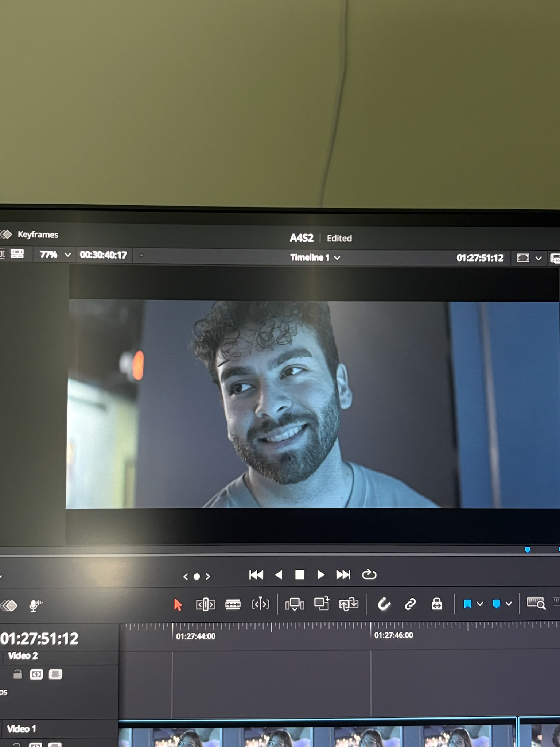Viewport: 560px width, 747px height.
Task: Expand the viewer mode chevron
Action: pos(538,259)
